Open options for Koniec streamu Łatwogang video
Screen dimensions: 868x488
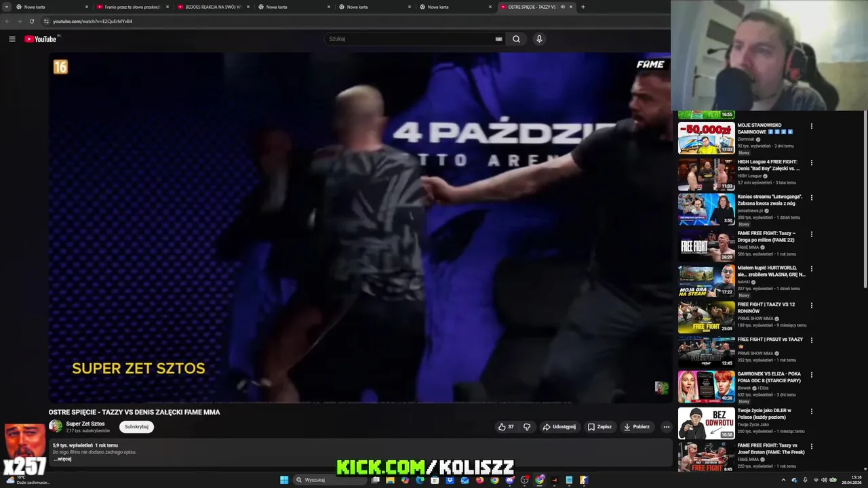(x=811, y=198)
